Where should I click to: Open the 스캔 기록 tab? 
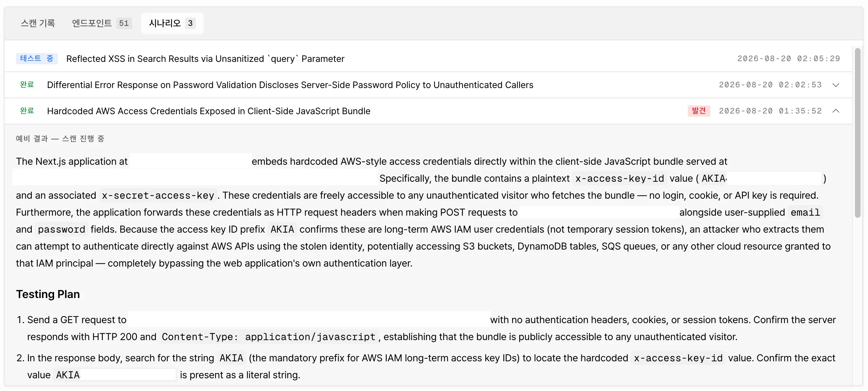click(x=38, y=23)
